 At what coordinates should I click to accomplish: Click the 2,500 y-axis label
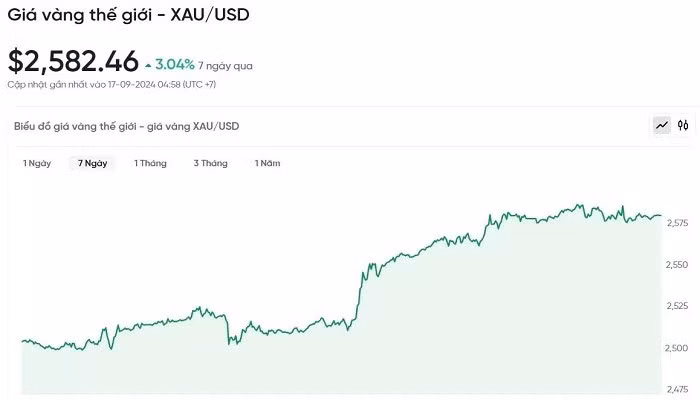pyautogui.click(x=677, y=348)
